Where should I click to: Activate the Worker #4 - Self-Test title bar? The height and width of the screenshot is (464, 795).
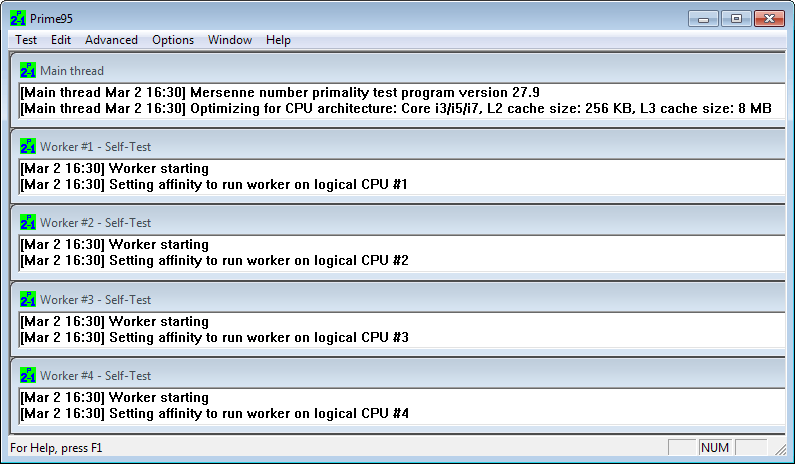pyautogui.click(x=398, y=376)
